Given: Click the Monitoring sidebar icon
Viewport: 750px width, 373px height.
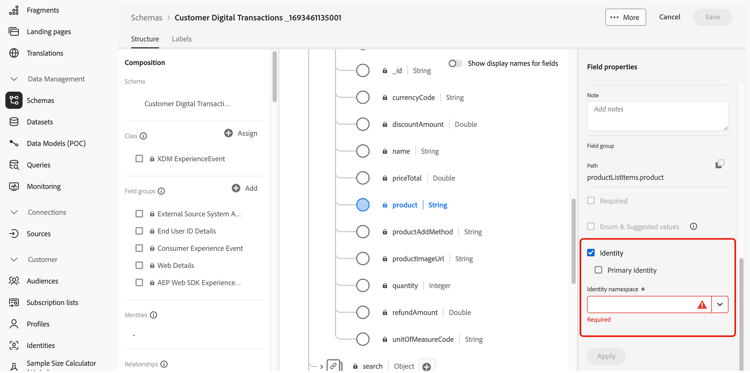Looking at the screenshot, I should tap(14, 186).
